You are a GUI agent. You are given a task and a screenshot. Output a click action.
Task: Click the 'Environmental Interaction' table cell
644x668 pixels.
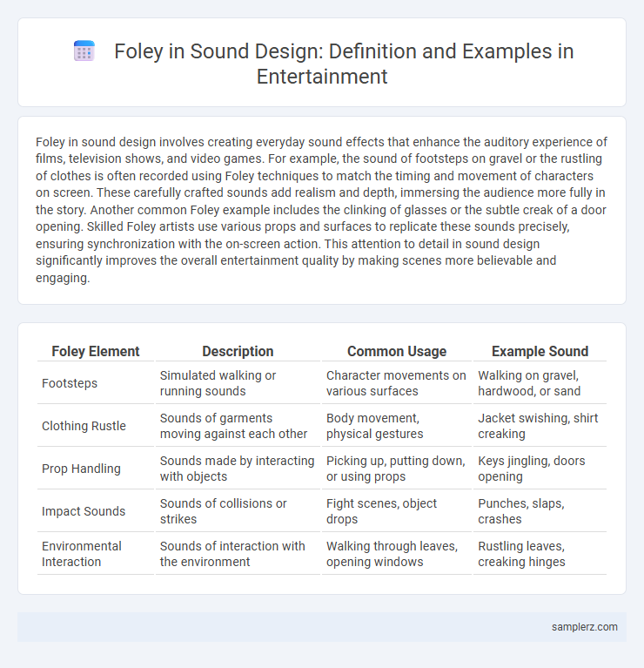pos(96,553)
